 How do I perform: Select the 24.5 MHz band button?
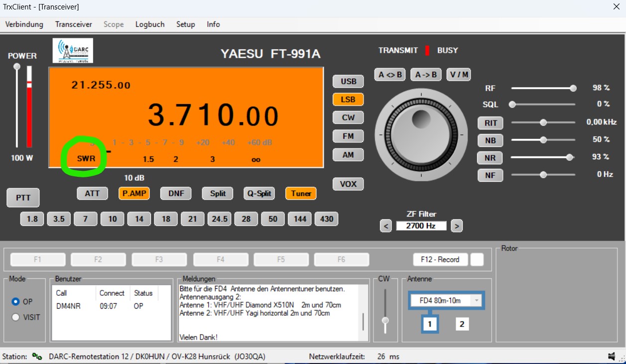click(x=220, y=219)
